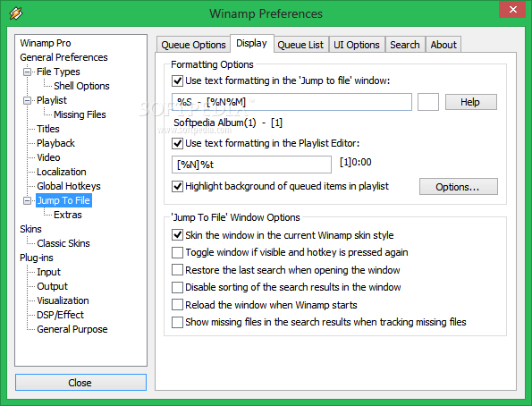The image size is (532, 406).
Task: Click the Jump to file format field
Action: pyautogui.click(x=291, y=102)
